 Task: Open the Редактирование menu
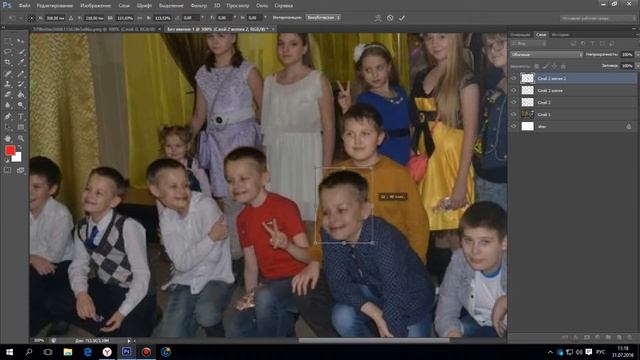coord(55,6)
